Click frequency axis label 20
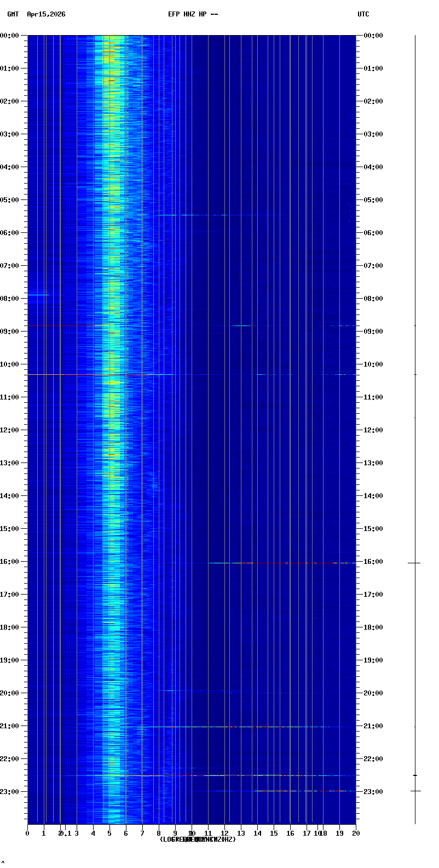Image resolution: width=439 pixels, height=868 pixels. [x=356, y=833]
